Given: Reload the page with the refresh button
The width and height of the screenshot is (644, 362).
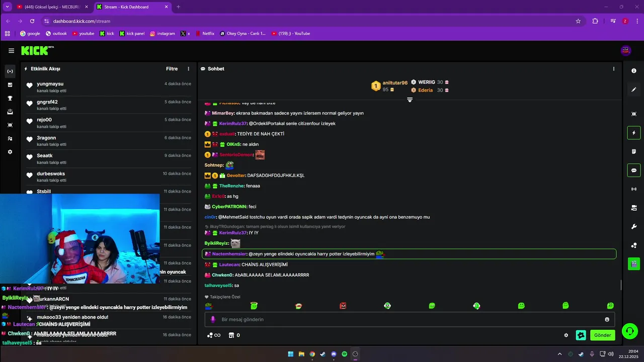Looking at the screenshot, I should tap(32, 21).
